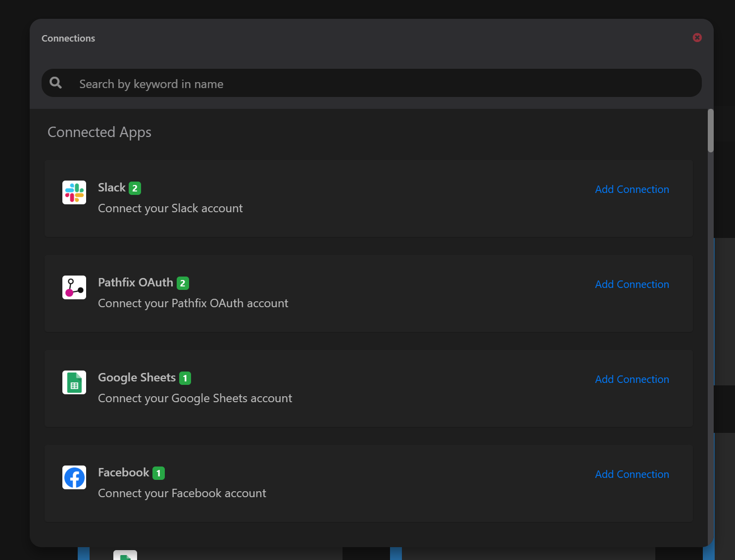Click 'Connect your Facebook account' text

182,493
